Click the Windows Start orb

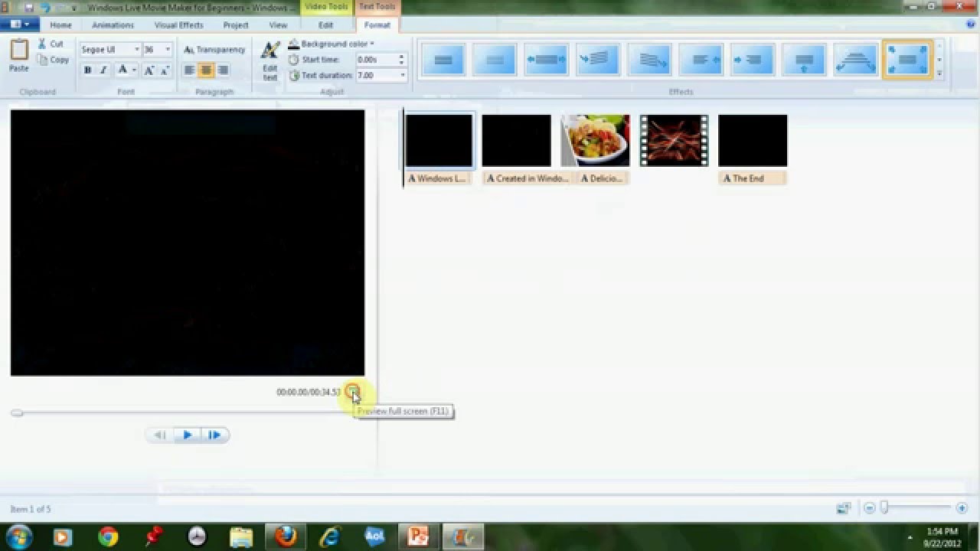(18, 536)
